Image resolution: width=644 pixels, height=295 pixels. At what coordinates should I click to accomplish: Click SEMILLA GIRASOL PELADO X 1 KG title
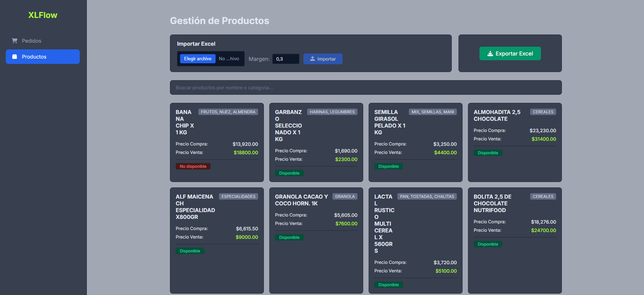[390, 122]
